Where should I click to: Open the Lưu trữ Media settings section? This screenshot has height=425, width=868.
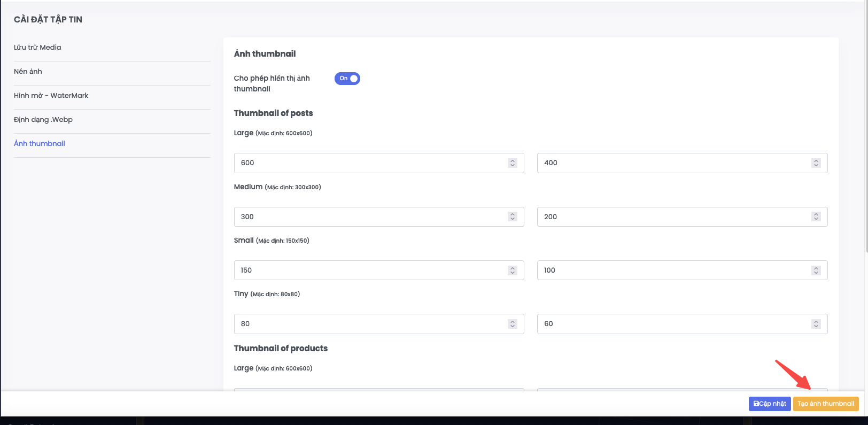pyautogui.click(x=37, y=48)
